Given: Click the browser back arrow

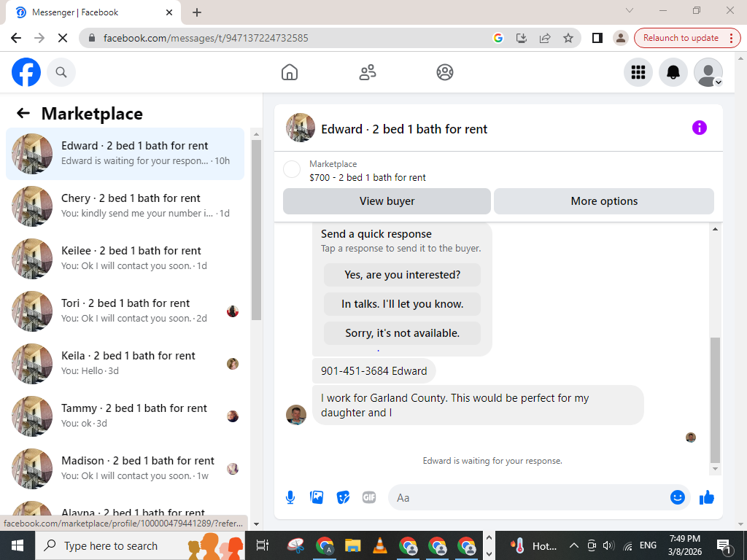Looking at the screenshot, I should pyautogui.click(x=16, y=38).
